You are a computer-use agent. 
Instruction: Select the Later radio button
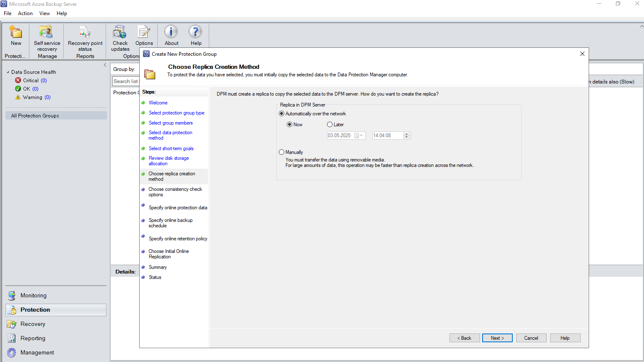click(330, 125)
